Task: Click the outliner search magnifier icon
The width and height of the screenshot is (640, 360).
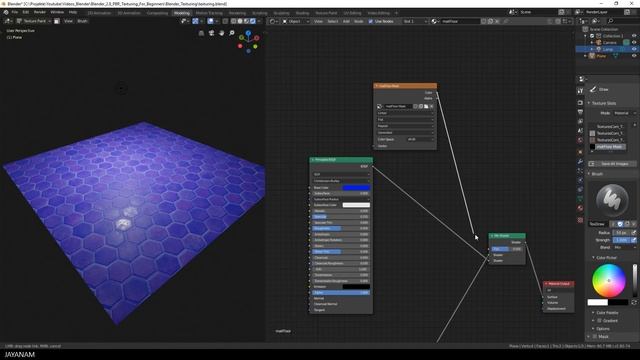Action: pyautogui.click(x=611, y=21)
